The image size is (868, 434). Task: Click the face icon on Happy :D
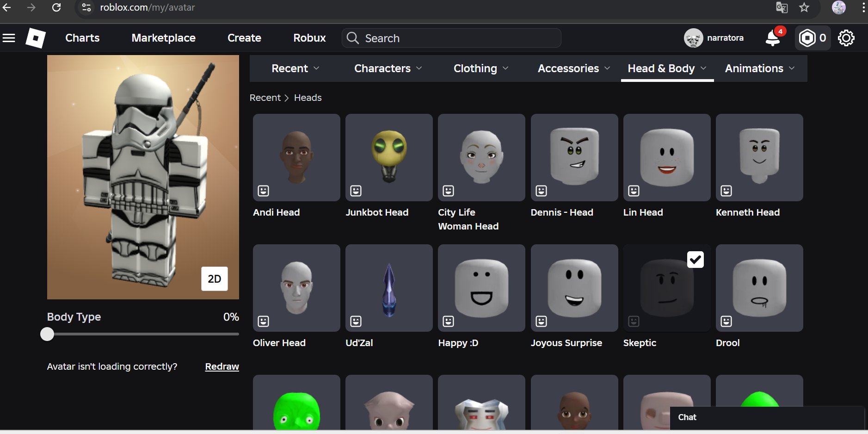point(449,321)
